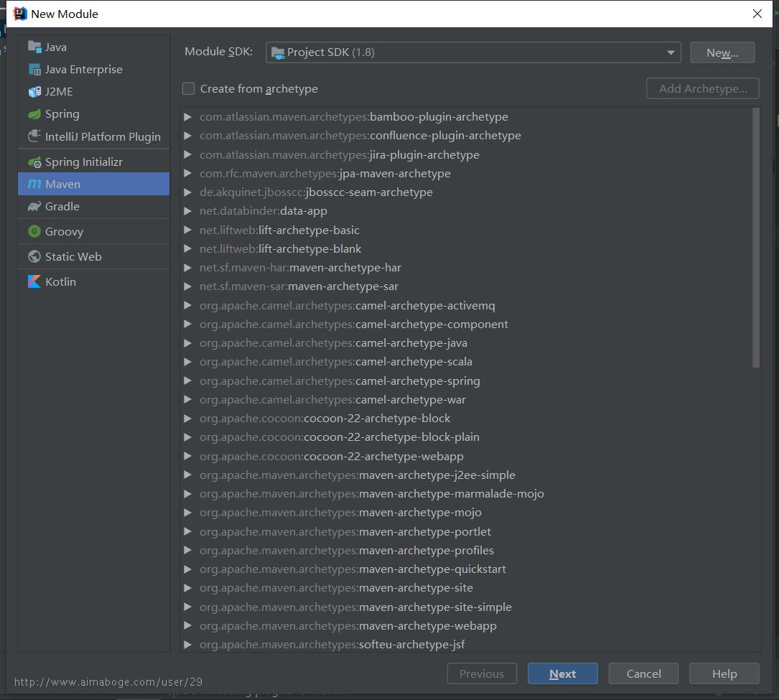
Task: Select the Java module type
Action: click(x=93, y=47)
